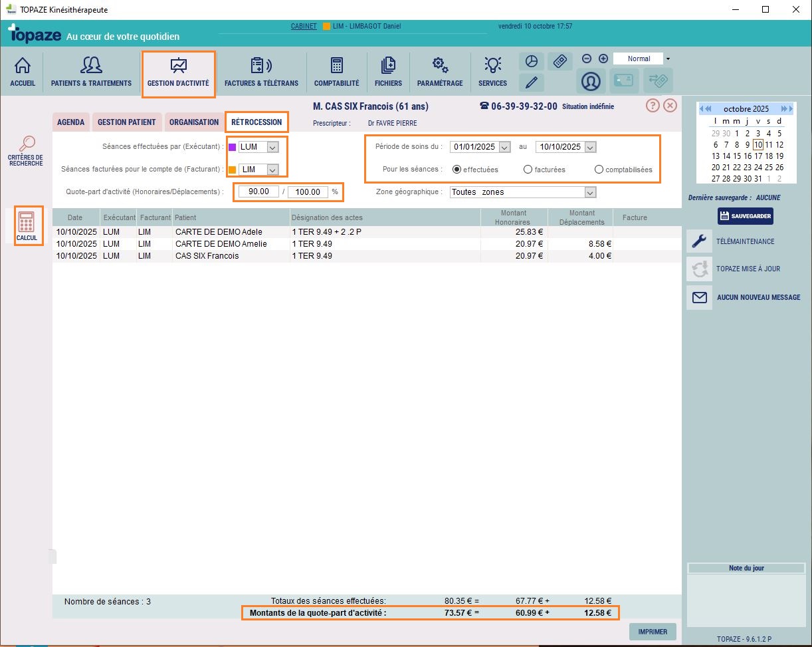This screenshot has width=812, height=647.
Task: Expand the Exécutant LUM dropdown
Action: pos(272,147)
